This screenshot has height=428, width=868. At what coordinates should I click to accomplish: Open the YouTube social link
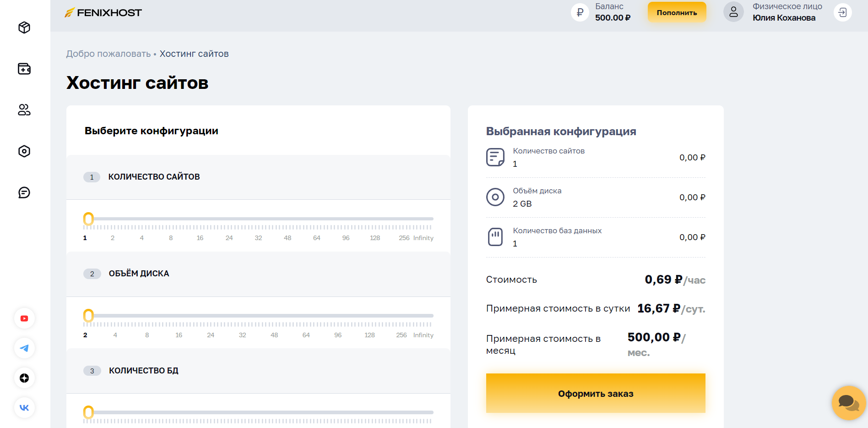point(24,318)
